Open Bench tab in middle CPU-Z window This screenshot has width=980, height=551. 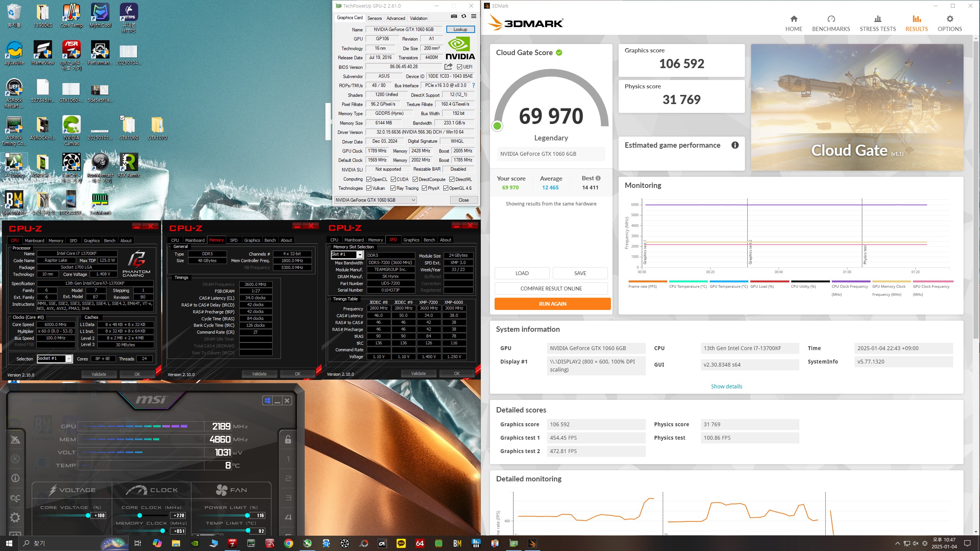pos(270,240)
